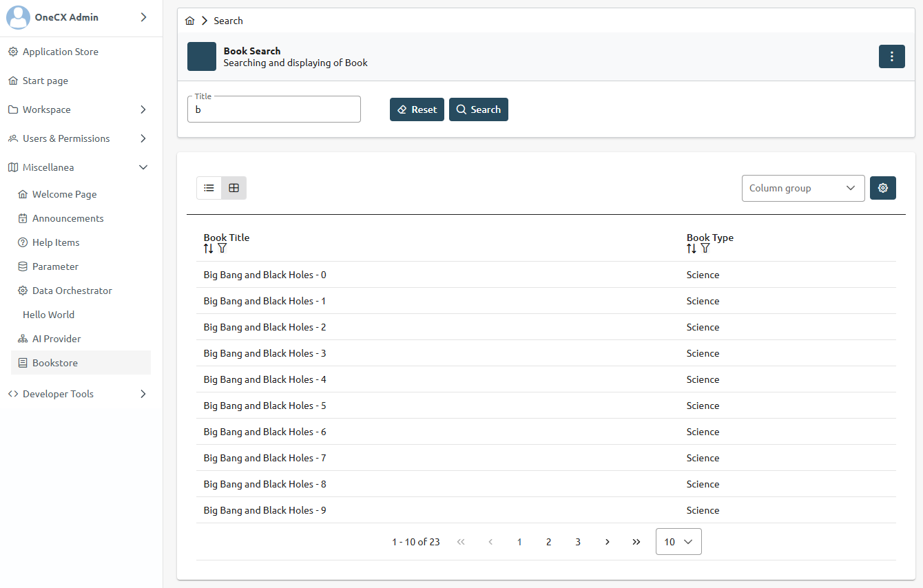Select Announcements under Miscellanea
923x588 pixels.
coord(67,218)
